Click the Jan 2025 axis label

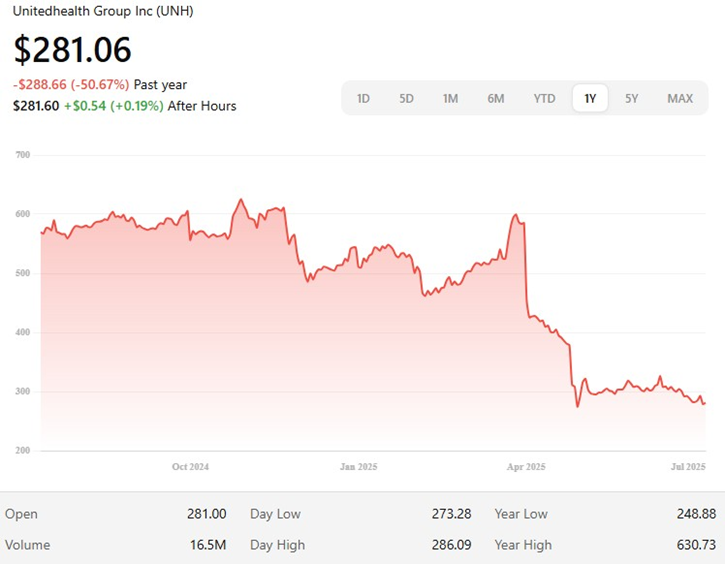click(358, 467)
